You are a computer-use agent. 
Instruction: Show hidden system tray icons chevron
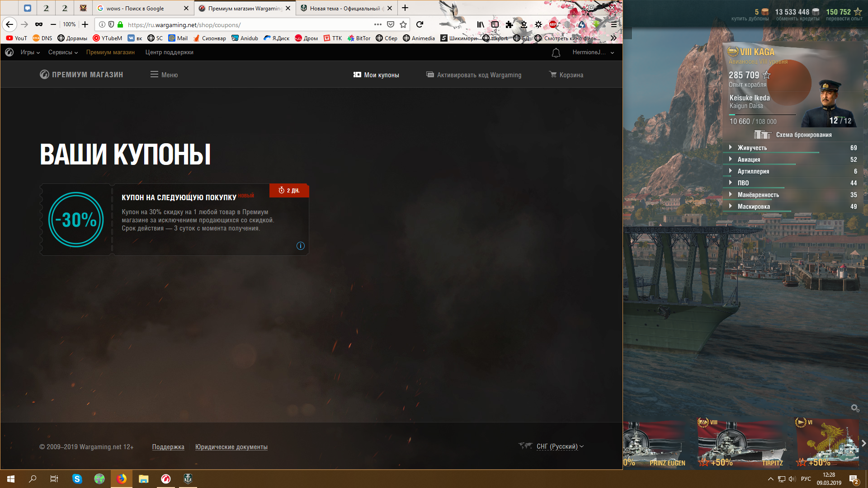click(770, 479)
